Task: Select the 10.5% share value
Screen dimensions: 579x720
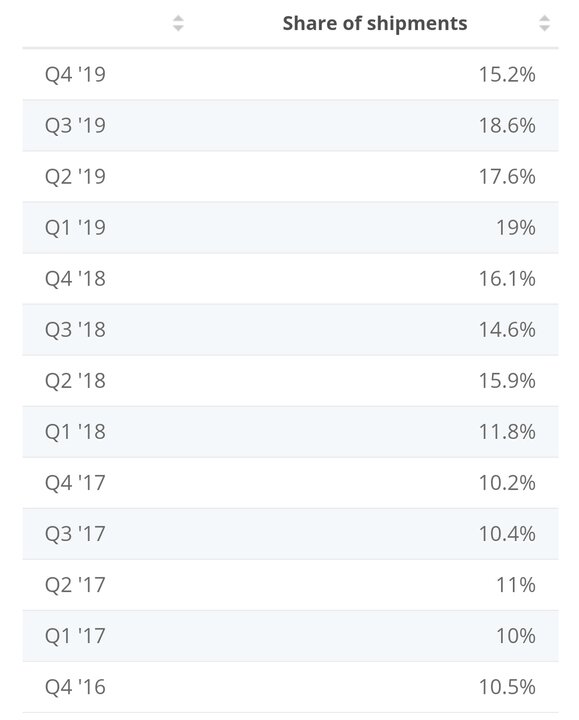Action: click(507, 687)
